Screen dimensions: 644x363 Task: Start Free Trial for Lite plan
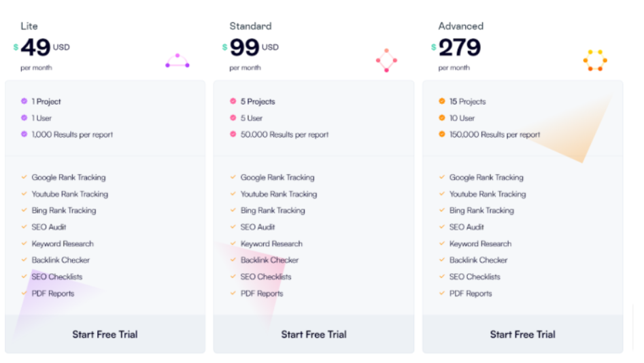(x=105, y=334)
